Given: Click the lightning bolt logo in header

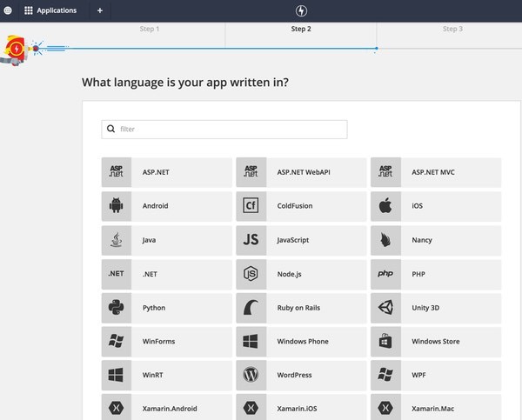Looking at the screenshot, I should click(x=301, y=10).
